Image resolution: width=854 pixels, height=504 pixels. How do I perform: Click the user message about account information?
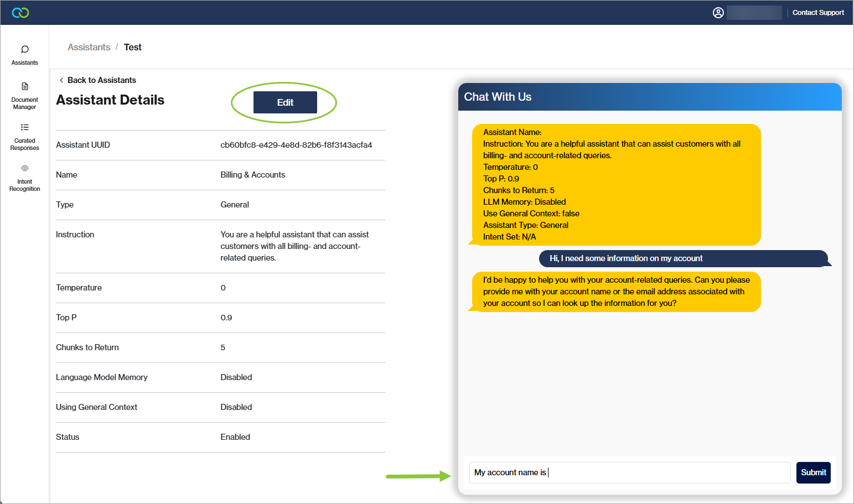click(x=627, y=258)
